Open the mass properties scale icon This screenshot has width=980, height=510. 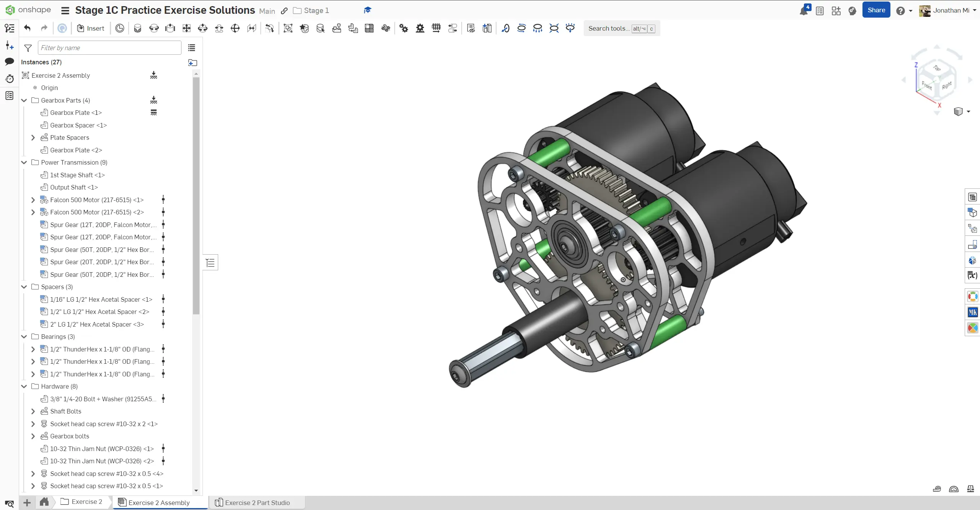click(x=970, y=489)
